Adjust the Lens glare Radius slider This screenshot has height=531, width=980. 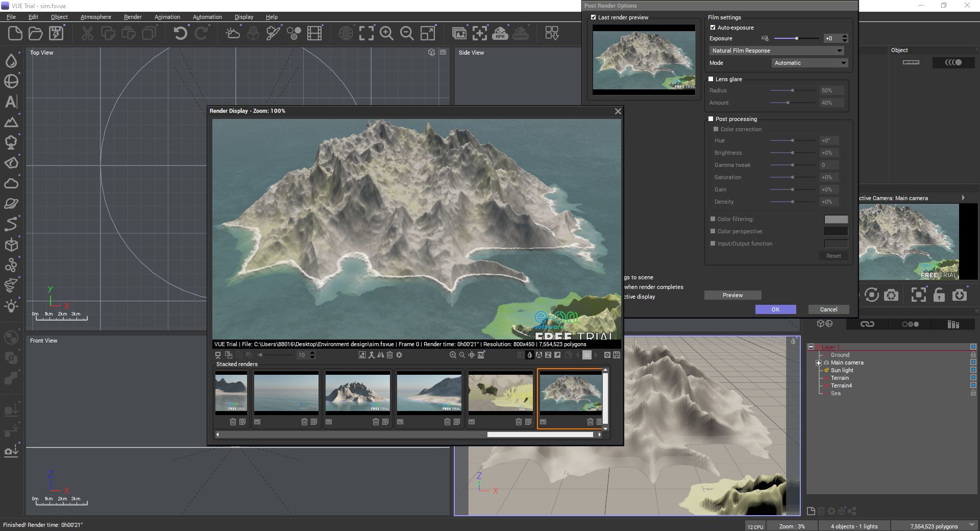click(792, 90)
